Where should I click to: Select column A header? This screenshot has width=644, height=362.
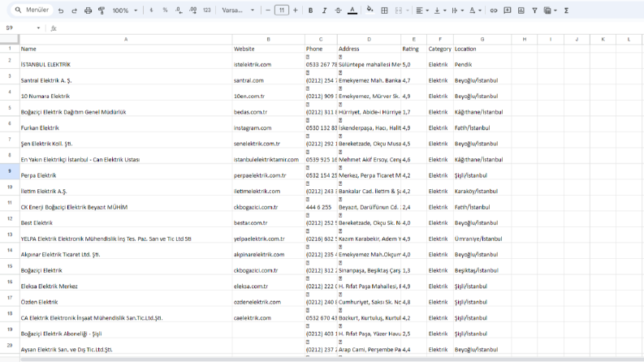(126, 40)
